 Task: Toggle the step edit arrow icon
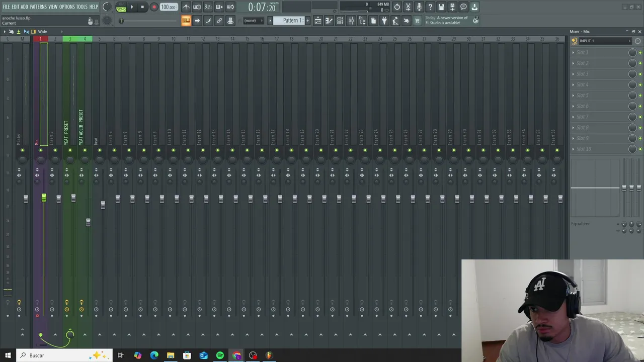point(197,21)
